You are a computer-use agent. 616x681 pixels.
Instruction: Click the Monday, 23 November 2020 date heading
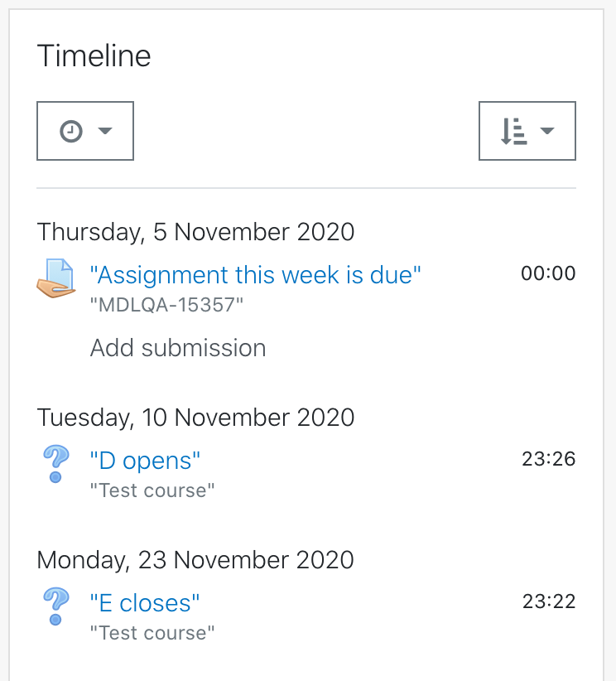195,560
